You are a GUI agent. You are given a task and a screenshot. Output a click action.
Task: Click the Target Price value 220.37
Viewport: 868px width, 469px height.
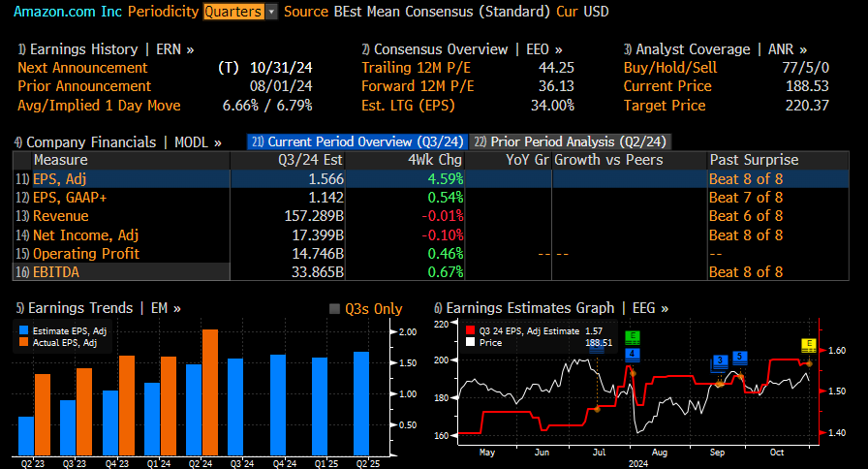pos(807,106)
